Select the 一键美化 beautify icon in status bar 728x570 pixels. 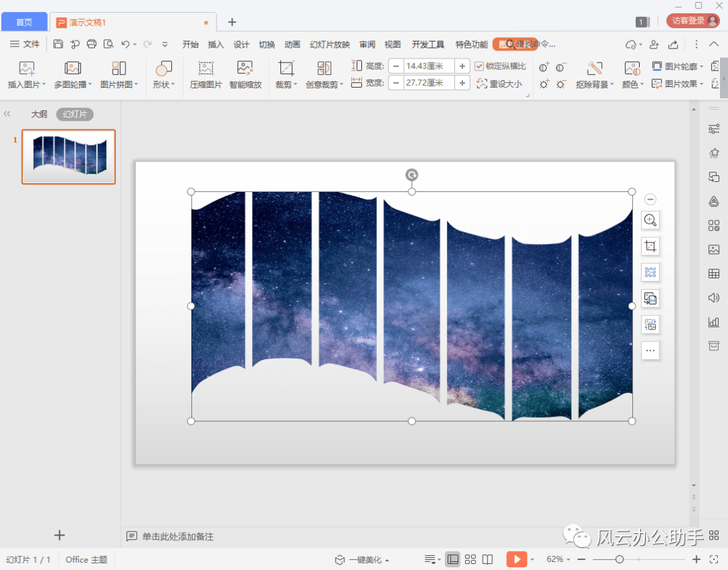[x=339, y=559]
